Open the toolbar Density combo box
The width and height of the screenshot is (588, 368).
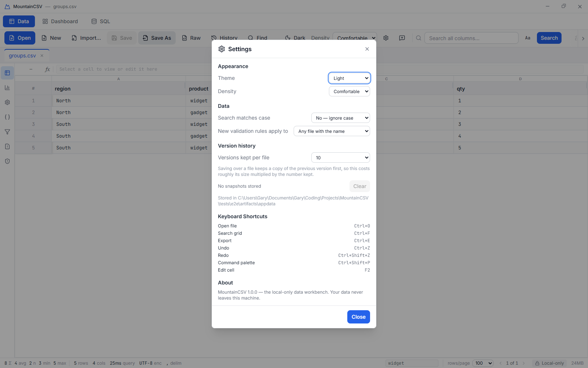[x=355, y=38]
